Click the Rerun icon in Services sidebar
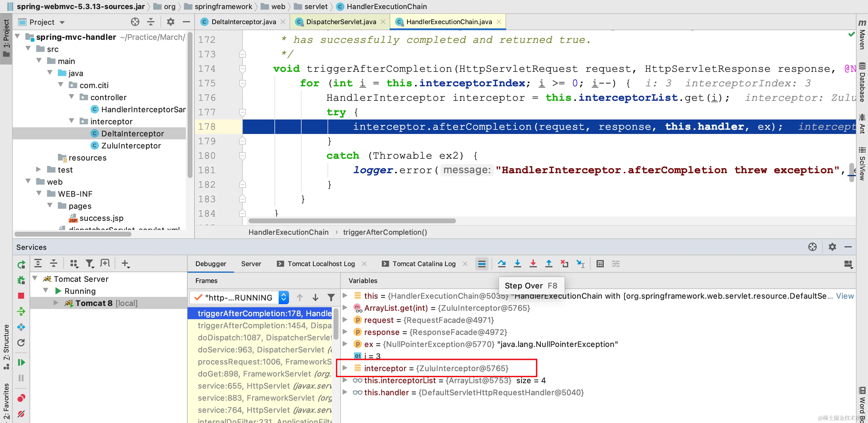868x423 pixels. tap(21, 265)
